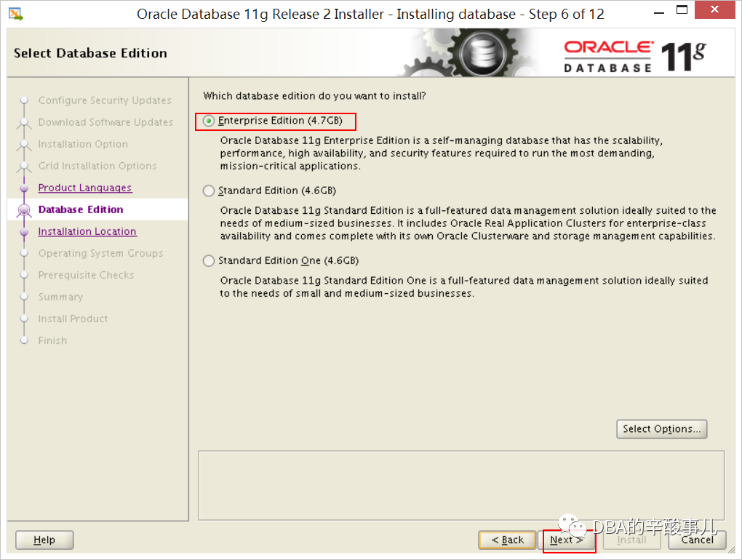Click the Next button
This screenshot has width=742, height=560.
tap(567, 540)
